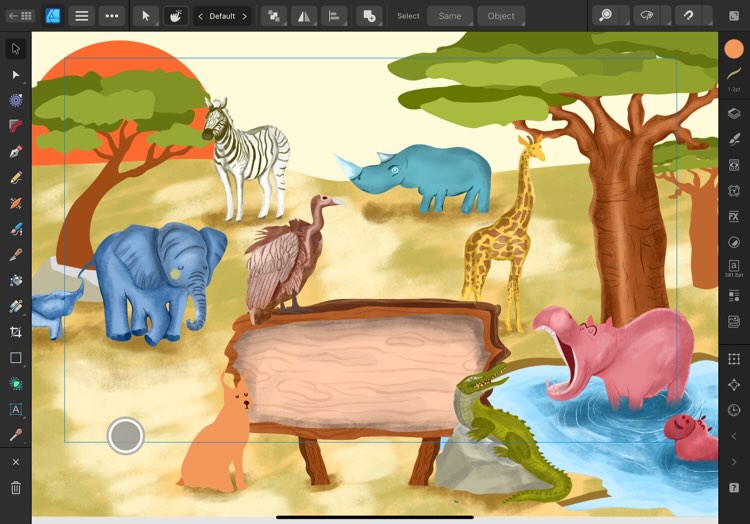750x524 pixels.
Task: Go back to the document gallery
Action: [20, 16]
